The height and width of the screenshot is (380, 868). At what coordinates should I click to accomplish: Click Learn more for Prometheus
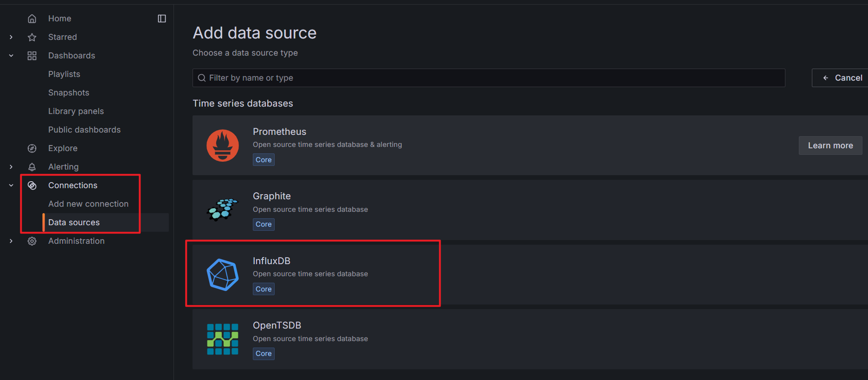[830, 146]
